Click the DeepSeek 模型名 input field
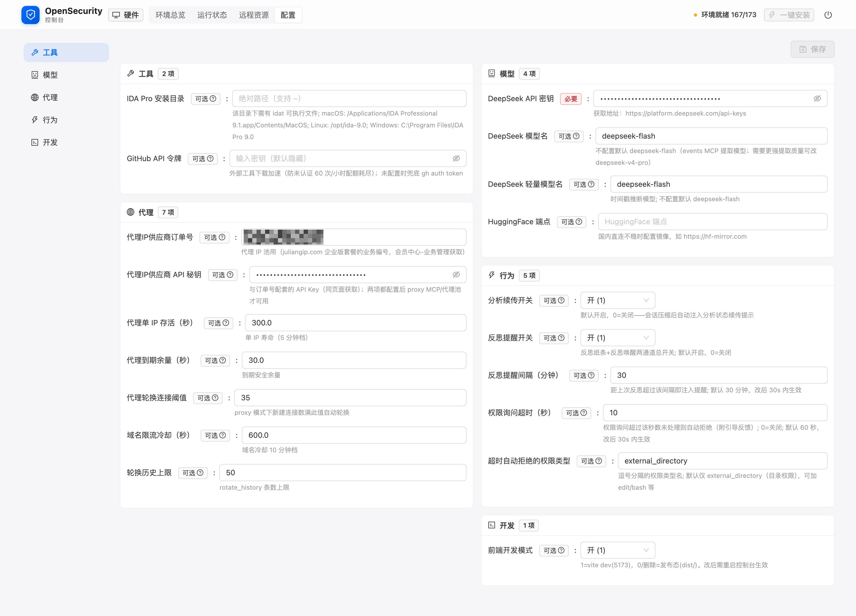 point(711,136)
